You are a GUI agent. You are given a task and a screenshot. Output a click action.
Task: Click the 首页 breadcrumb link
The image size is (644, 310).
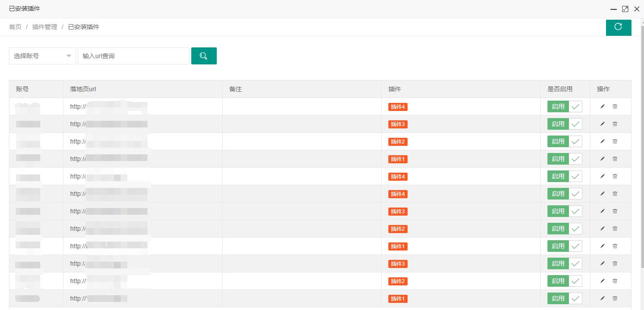tap(15, 27)
